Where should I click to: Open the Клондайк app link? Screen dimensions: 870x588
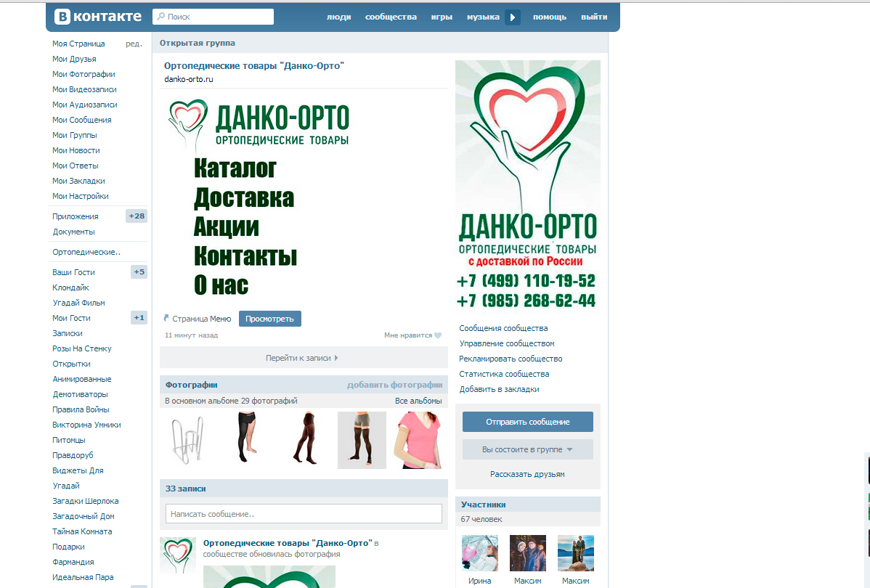click(70, 287)
